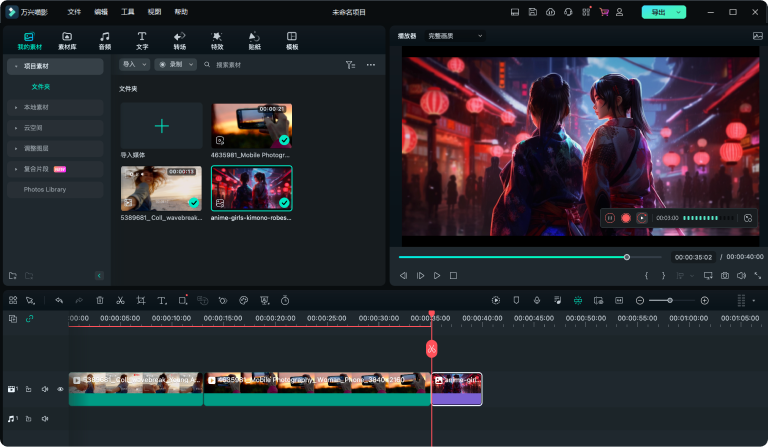Open the 文件 (File) menu
This screenshot has width=768, height=447.
point(74,12)
